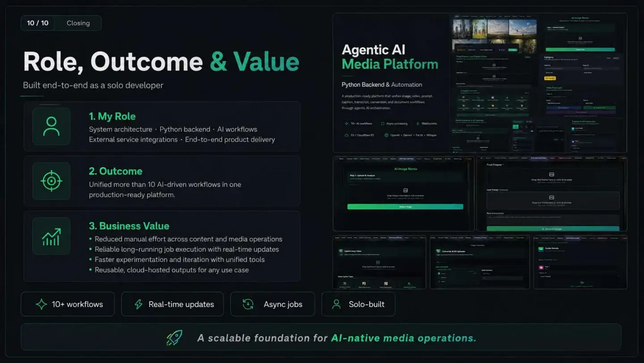This screenshot has height=363, width=644.
Task: Click the person icon in the Solo-built chip
Action: [336, 304]
